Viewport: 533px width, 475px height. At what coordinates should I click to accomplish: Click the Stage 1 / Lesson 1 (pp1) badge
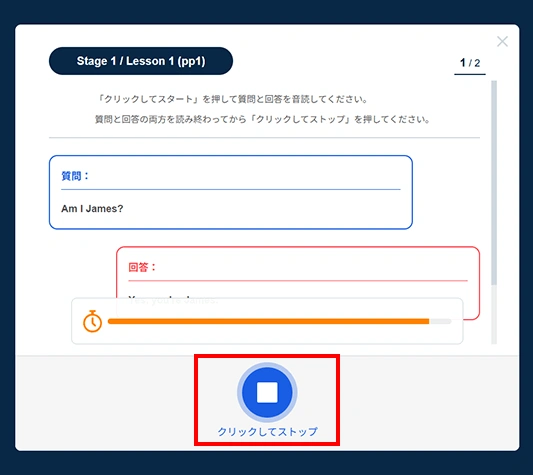[141, 61]
